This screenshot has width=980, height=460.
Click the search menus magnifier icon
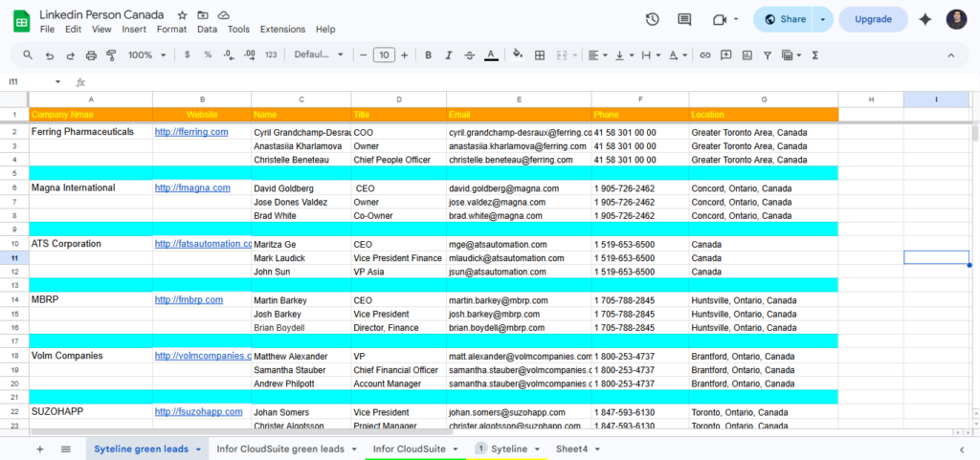coord(28,55)
